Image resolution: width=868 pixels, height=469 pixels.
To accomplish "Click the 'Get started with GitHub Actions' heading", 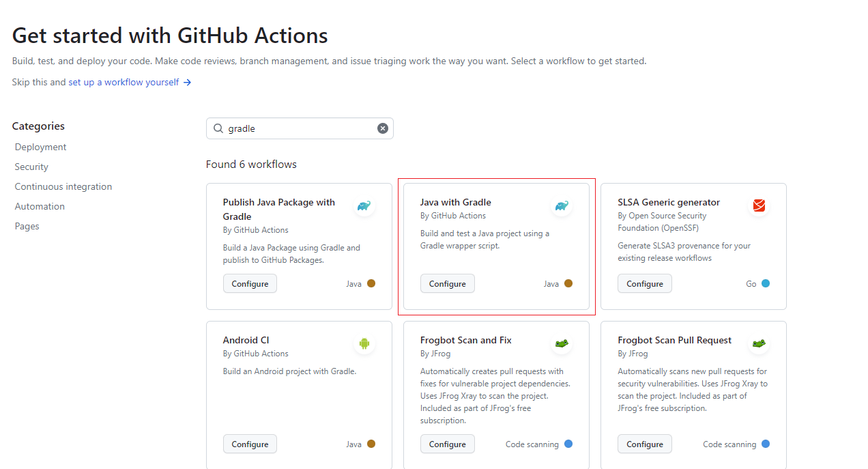I will (170, 35).
